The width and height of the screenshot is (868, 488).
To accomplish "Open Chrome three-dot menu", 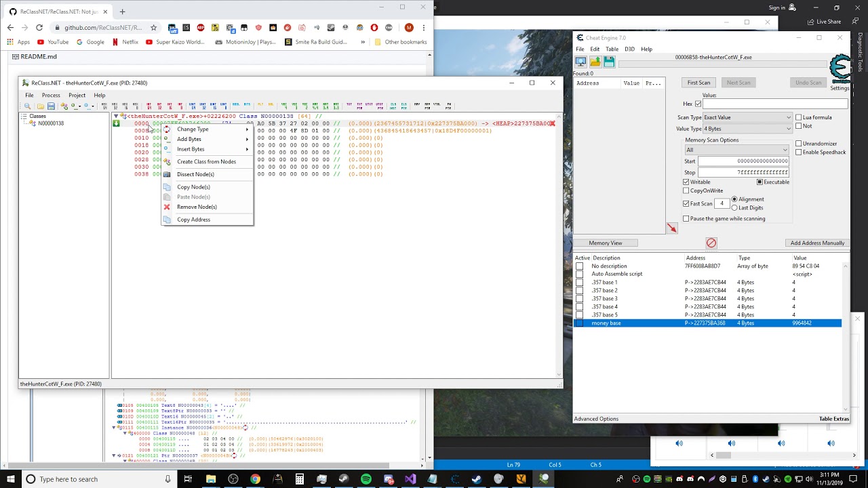I will click(424, 28).
